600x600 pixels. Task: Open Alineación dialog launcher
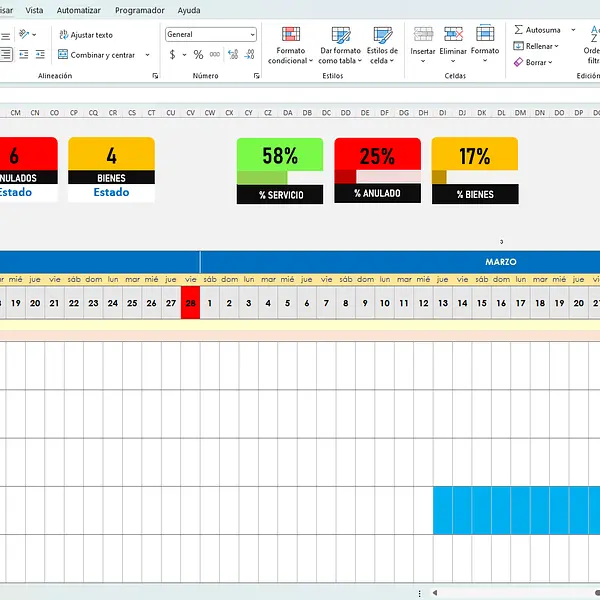click(155, 76)
